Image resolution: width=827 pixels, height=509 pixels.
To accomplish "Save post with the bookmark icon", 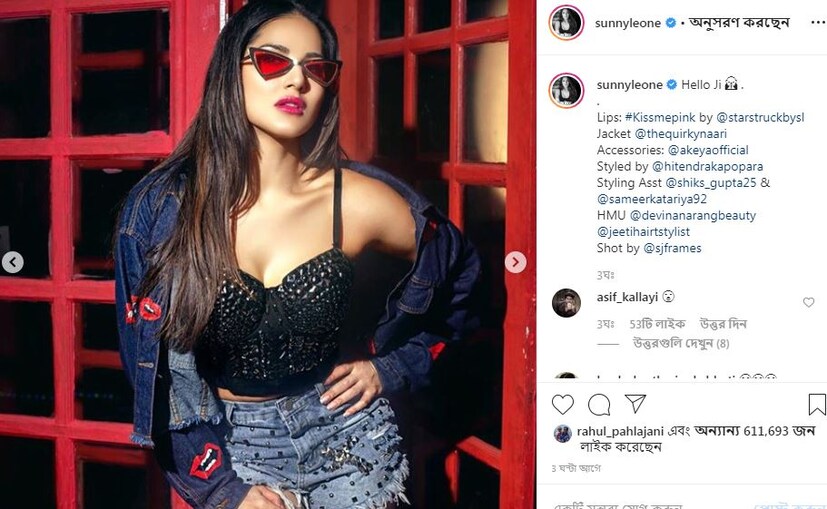I will click(x=817, y=405).
